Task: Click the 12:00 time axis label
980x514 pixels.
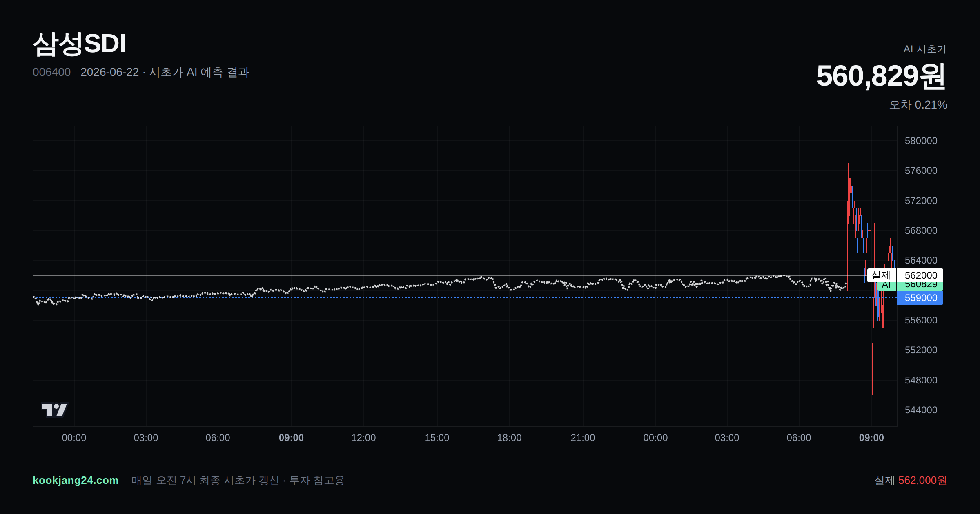Action: pos(363,438)
